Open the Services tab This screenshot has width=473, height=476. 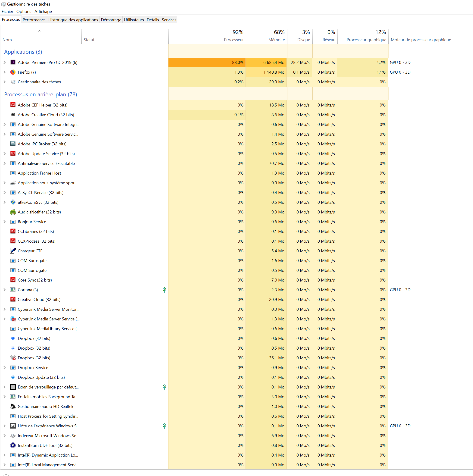(169, 20)
